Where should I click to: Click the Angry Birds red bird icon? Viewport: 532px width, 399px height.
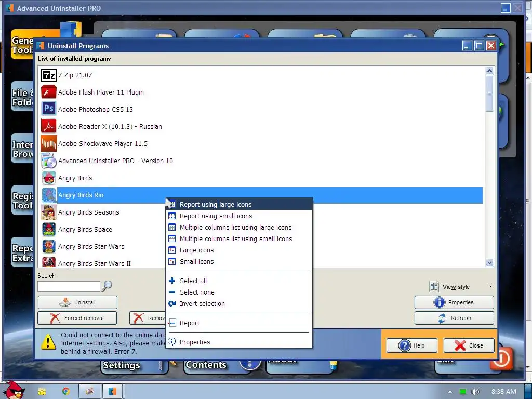tap(48, 178)
